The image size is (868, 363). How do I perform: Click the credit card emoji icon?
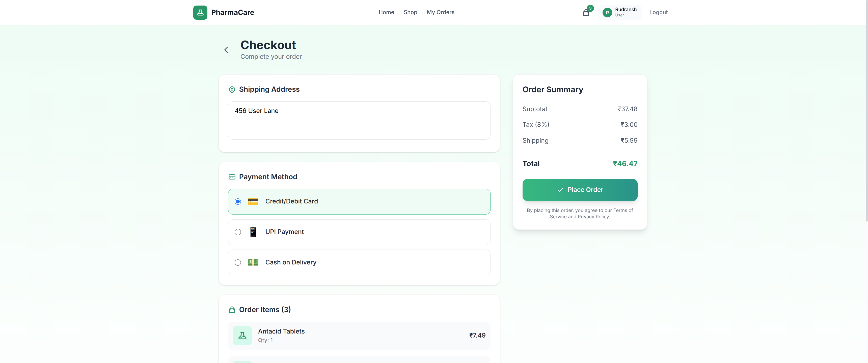click(x=253, y=201)
